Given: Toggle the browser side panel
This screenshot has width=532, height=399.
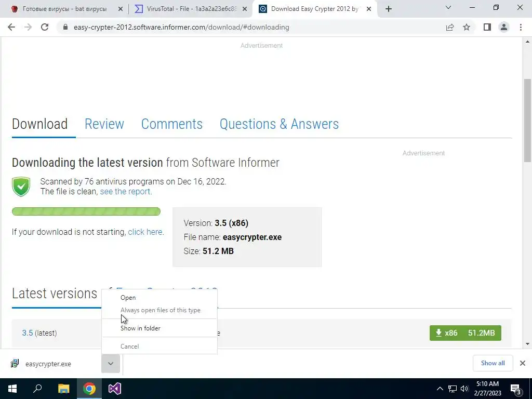Looking at the screenshot, I should point(487,27).
